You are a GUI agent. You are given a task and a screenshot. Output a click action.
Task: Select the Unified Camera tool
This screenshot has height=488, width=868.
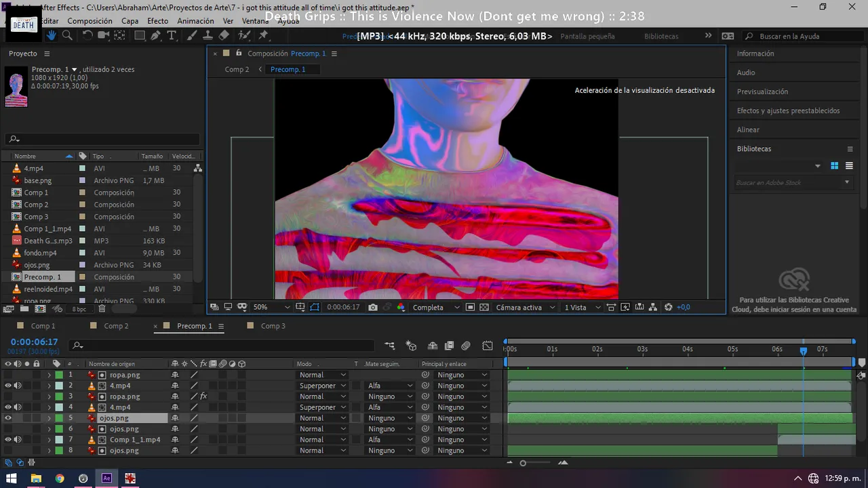[x=104, y=36]
